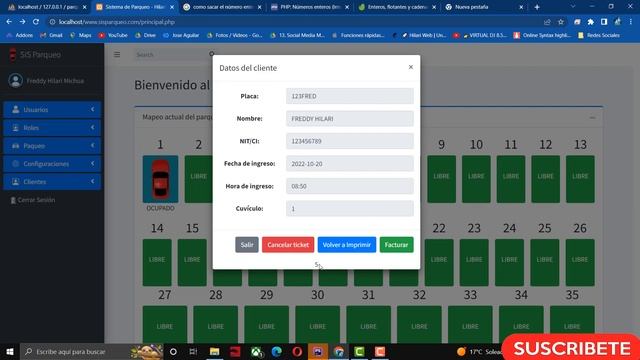640x360 pixels.
Task: Select the LIBRE parking space 26
Action: point(580,262)
